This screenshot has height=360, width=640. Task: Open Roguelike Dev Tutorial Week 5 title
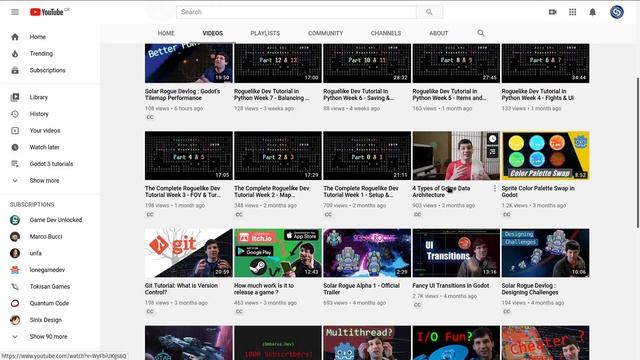[x=449, y=95]
